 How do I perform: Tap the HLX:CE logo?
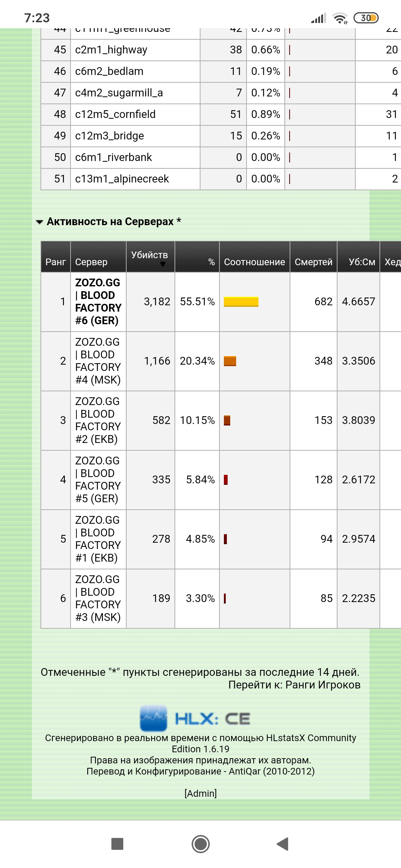(x=195, y=719)
